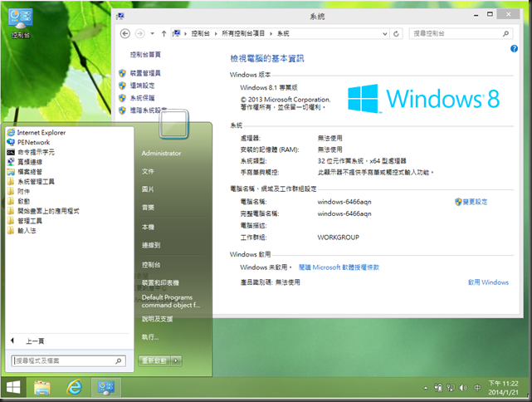532x402 pixels.
Task: Open 閱讀 Microsoft 軟體授權條款 link
Action: click(339, 267)
